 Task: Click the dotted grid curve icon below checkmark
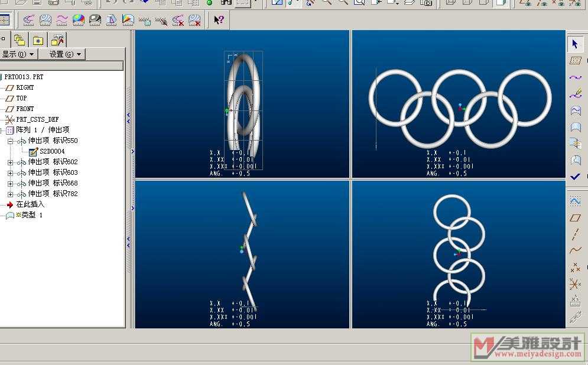point(575,201)
